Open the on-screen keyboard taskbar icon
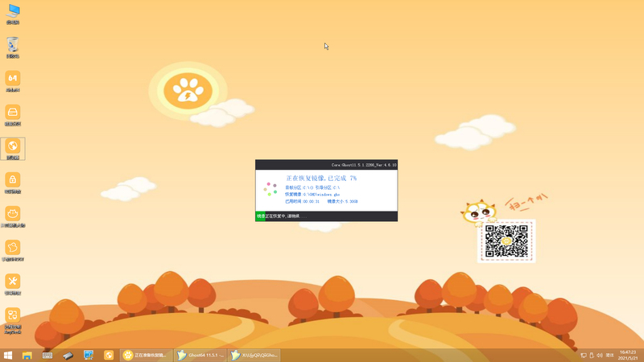This screenshot has height=362, width=644. 47,355
